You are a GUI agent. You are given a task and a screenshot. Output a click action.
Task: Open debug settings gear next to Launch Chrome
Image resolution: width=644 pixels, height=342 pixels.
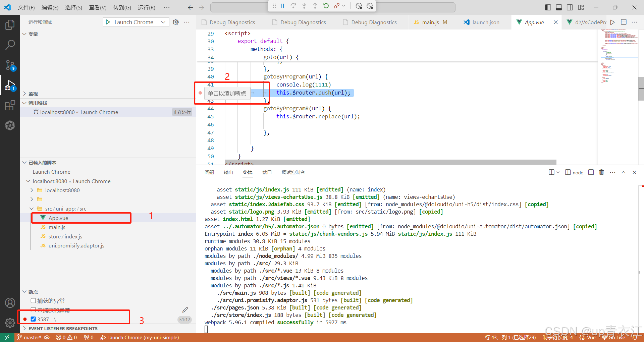click(175, 22)
